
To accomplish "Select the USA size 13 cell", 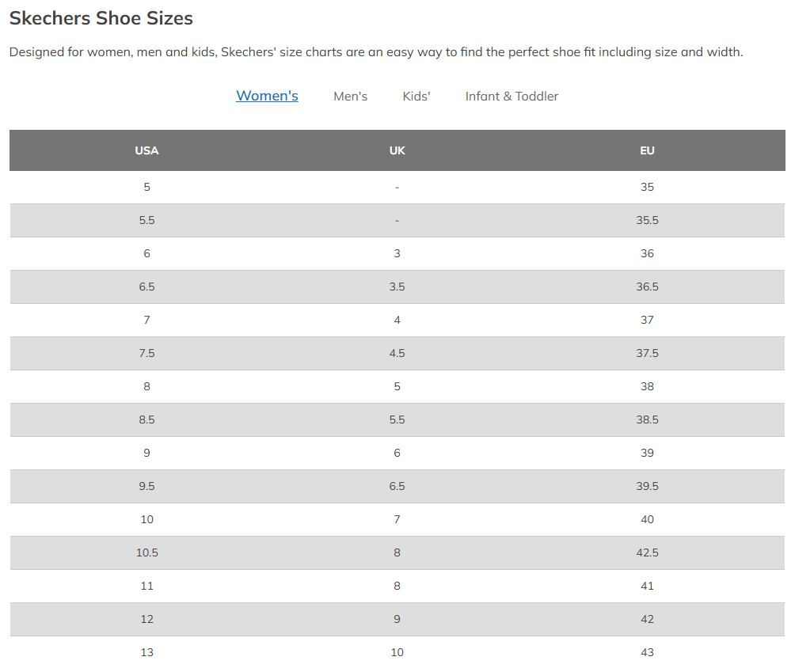I will point(146,653).
